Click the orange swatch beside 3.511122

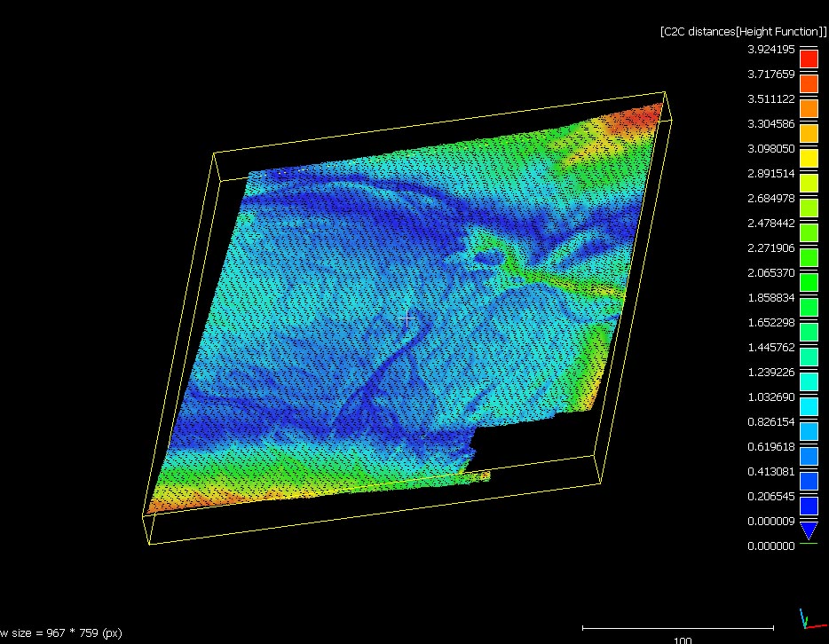(808, 108)
